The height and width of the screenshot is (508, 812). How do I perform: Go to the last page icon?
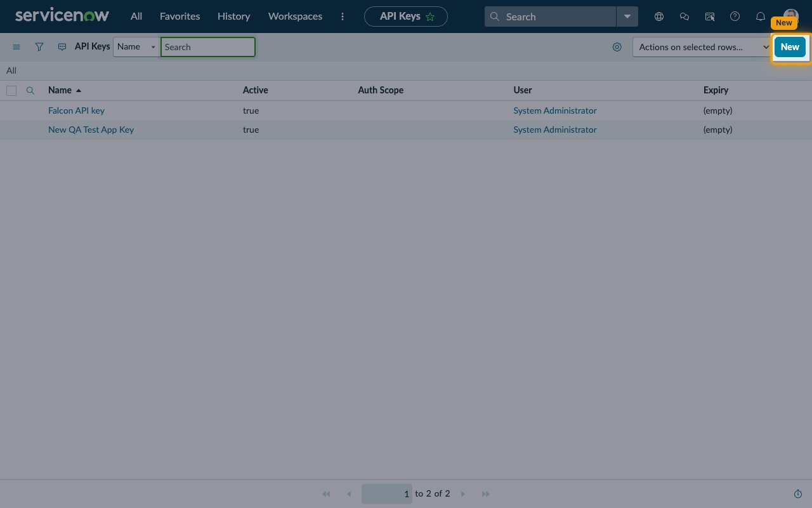click(x=486, y=494)
